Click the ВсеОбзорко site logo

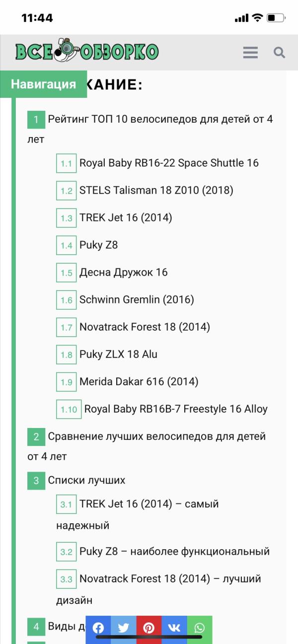(87, 51)
